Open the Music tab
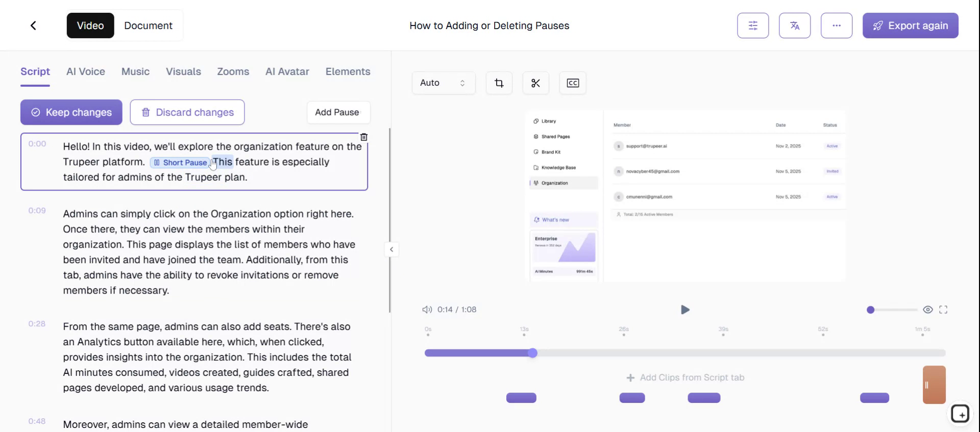The height and width of the screenshot is (432, 980). [x=135, y=71]
